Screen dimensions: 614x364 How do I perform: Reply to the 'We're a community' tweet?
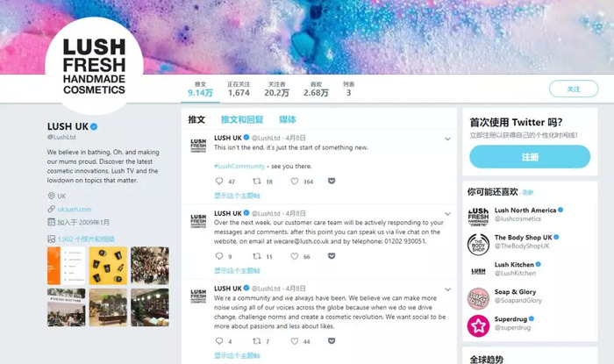[x=219, y=341]
